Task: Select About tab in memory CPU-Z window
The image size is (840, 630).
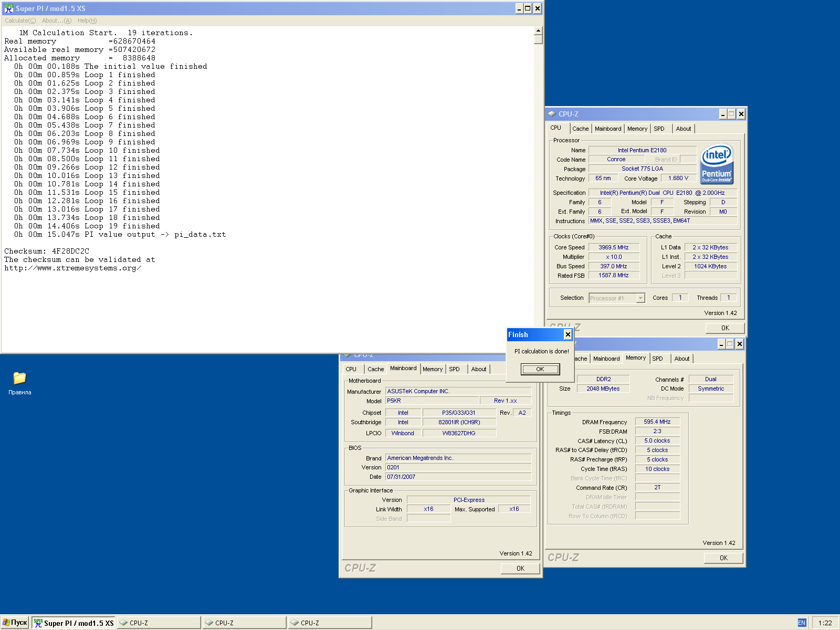Action: pos(682,359)
